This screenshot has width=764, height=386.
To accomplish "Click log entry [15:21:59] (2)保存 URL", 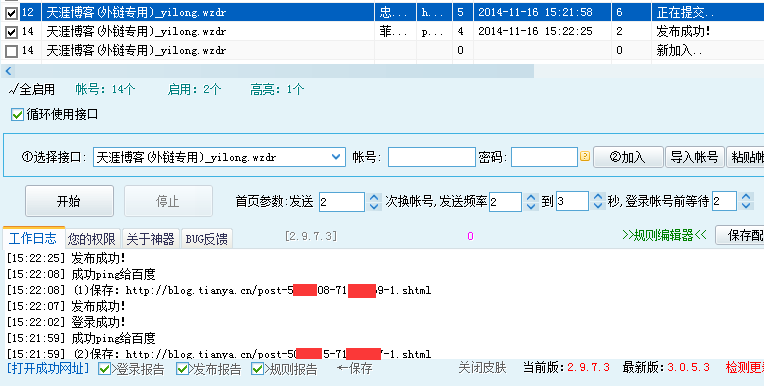I will pyautogui.click(x=218, y=354).
